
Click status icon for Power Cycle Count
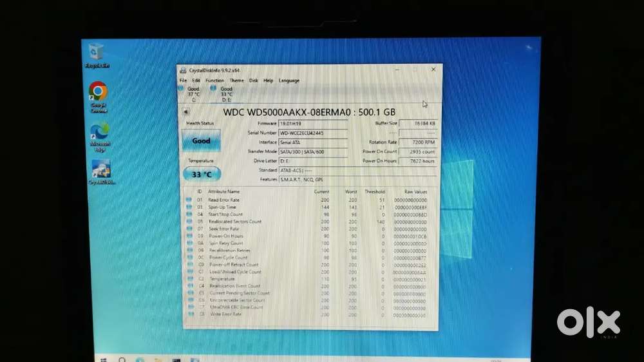click(190, 257)
